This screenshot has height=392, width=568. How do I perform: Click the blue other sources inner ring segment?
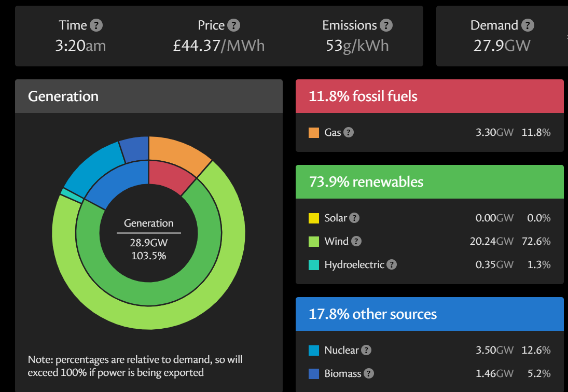(x=118, y=181)
